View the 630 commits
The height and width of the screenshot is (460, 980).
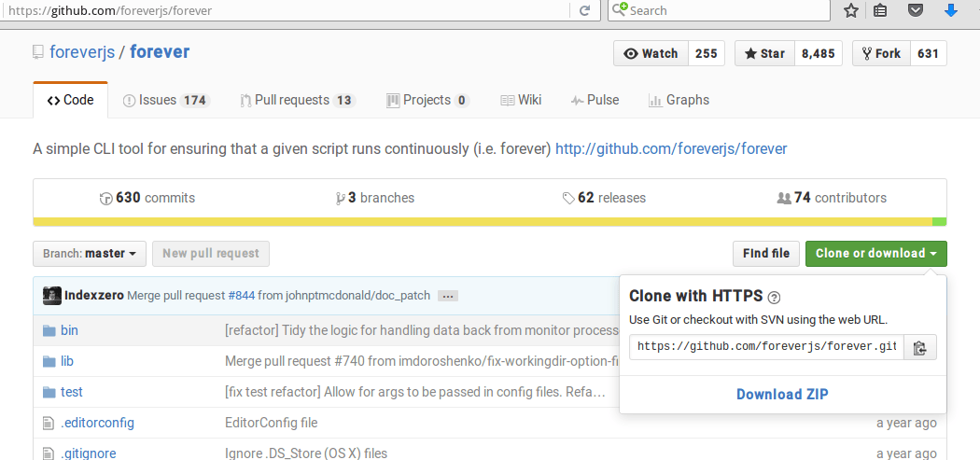(147, 198)
